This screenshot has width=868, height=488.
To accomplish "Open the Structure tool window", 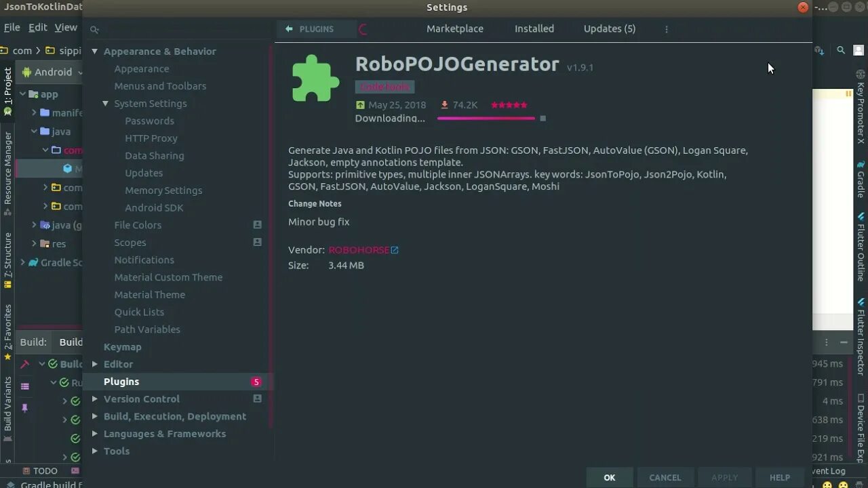I will [8, 260].
